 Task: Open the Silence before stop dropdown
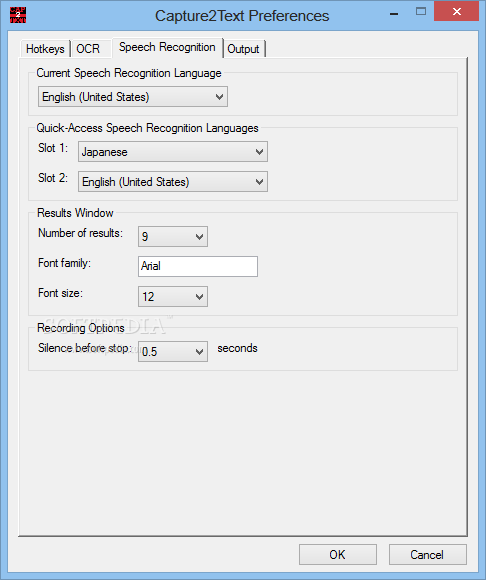click(x=173, y=351)
